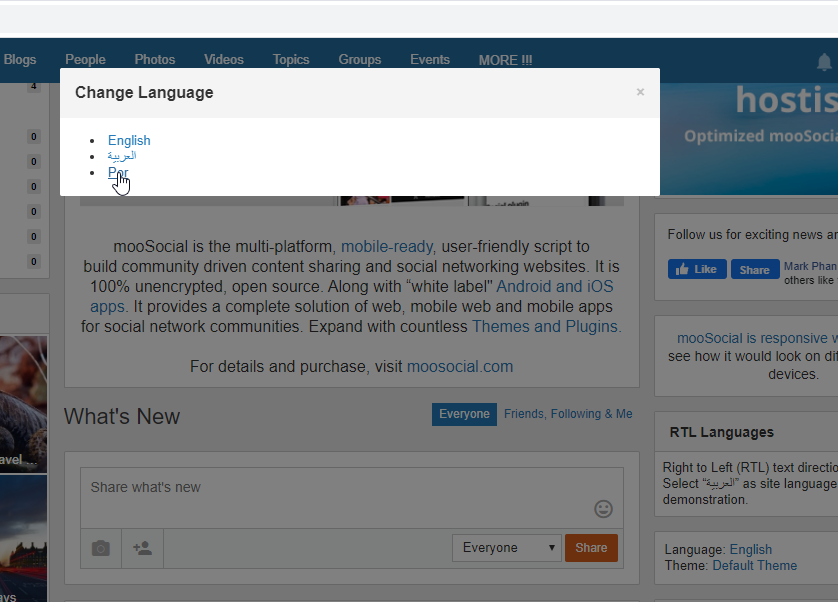Image resolution: width=838 pixels, height=602 pixels.
Task: Close the Change Language dialog
Action: [x=640, y=92]
